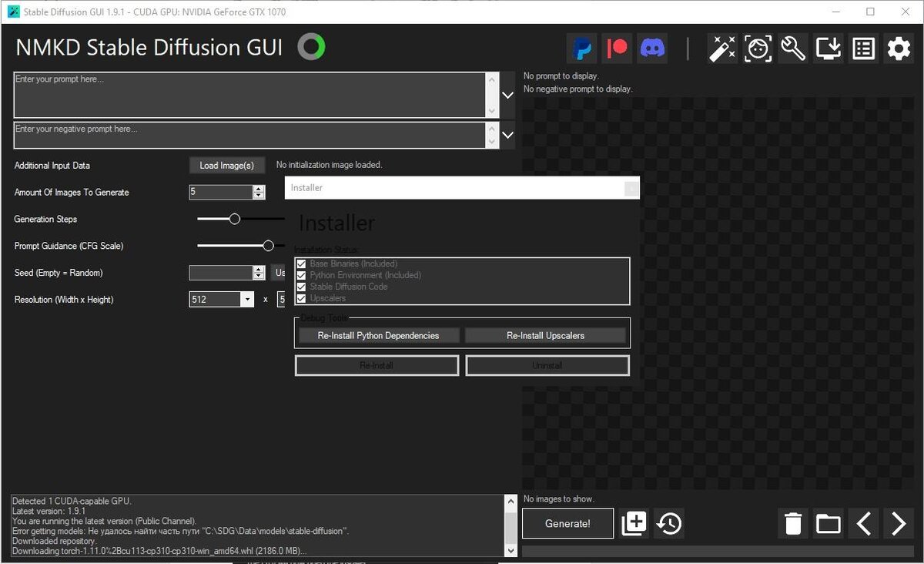Click 'No images to show.' text
Viewport: 924px width, 564px height.
coord(559,499)
